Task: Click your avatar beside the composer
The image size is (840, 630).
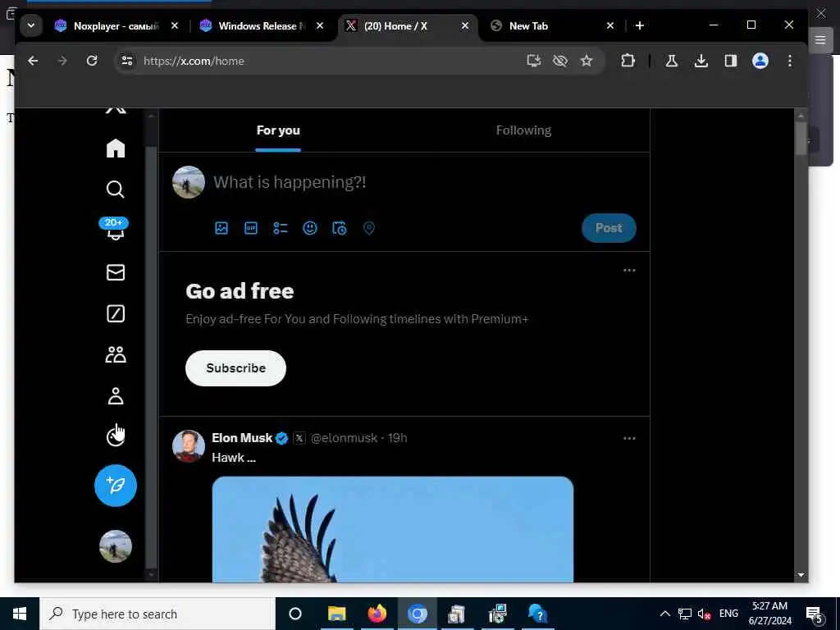Action: [189, 182]
